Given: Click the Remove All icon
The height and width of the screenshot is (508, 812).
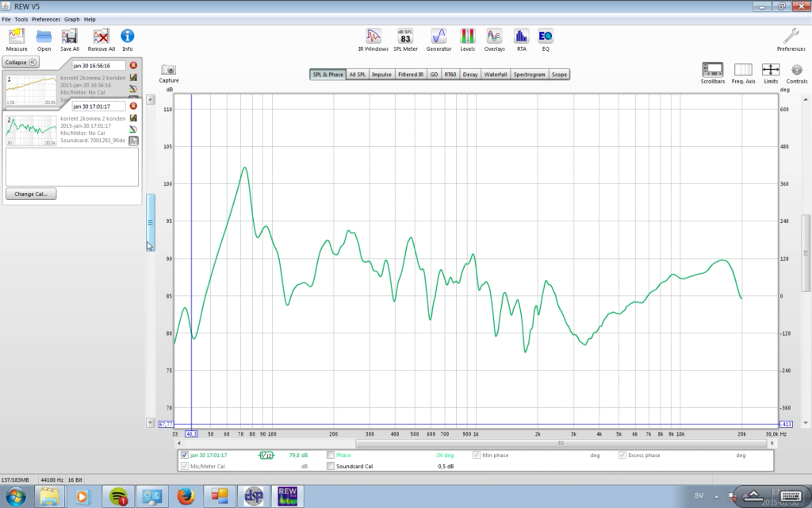Looking at the screenshot, I should tap(101, 40).
